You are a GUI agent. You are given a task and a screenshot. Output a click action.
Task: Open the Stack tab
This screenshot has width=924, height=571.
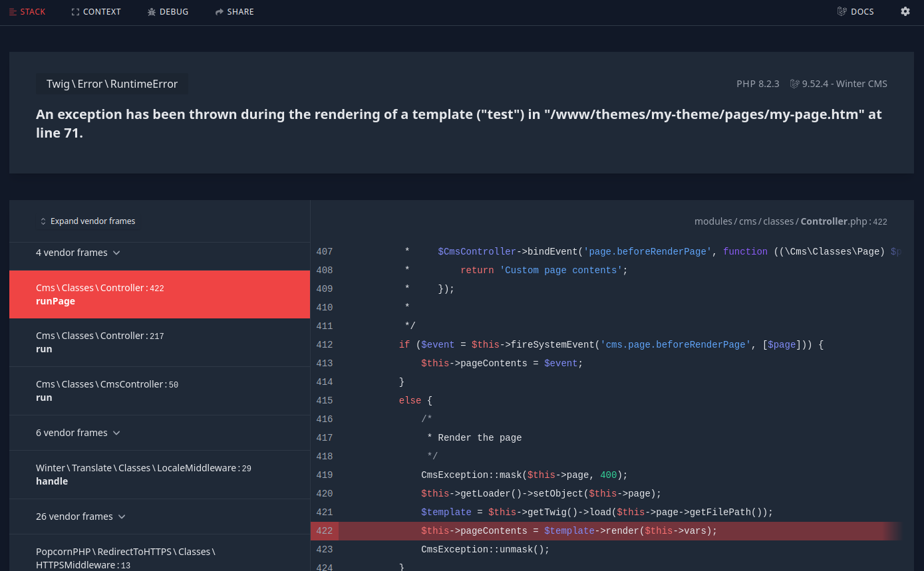pyautogui.click(x=27, y=12)
